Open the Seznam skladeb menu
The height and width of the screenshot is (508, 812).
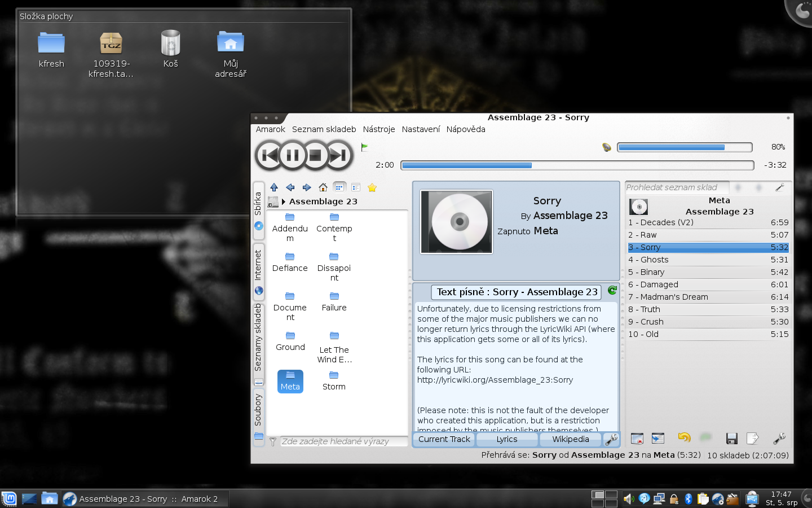(324, 129)
